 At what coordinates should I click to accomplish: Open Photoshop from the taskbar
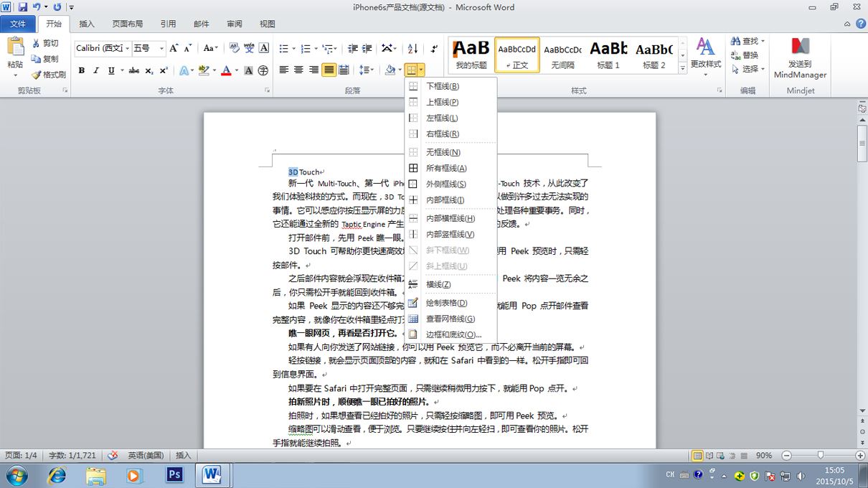click(x=174, y=475)
